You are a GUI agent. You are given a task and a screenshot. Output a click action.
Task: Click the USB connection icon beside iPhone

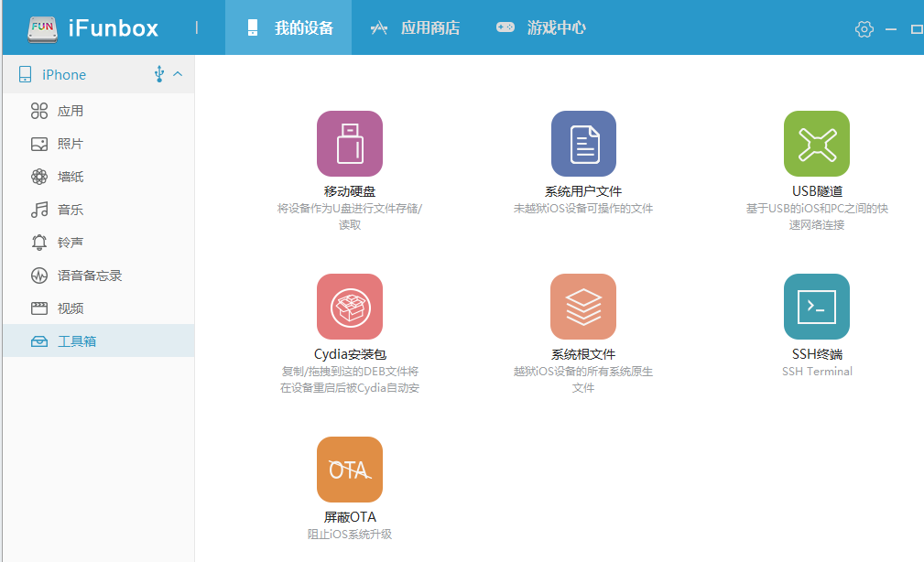[x=158, y=74]
